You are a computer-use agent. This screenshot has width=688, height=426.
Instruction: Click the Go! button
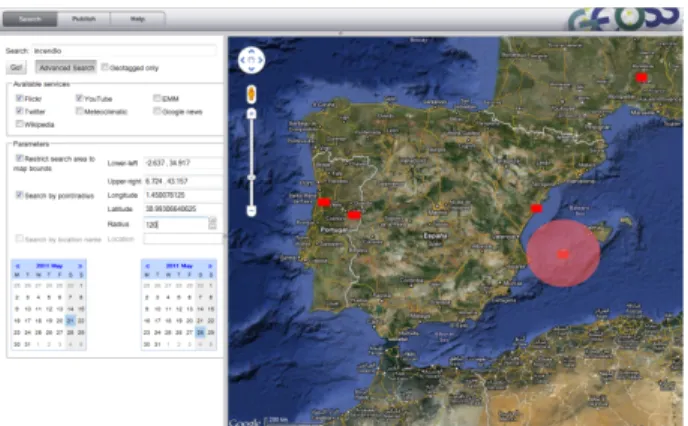(16, 68)
